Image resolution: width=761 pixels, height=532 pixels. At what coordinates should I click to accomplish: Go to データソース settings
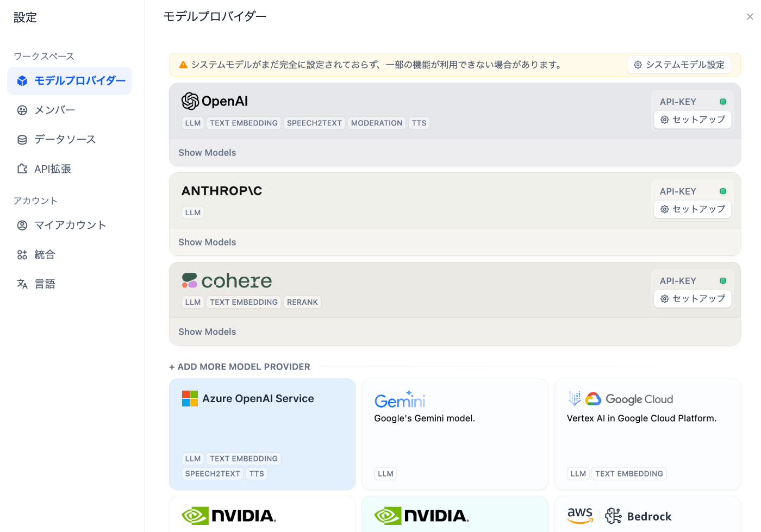click(70, 140)
